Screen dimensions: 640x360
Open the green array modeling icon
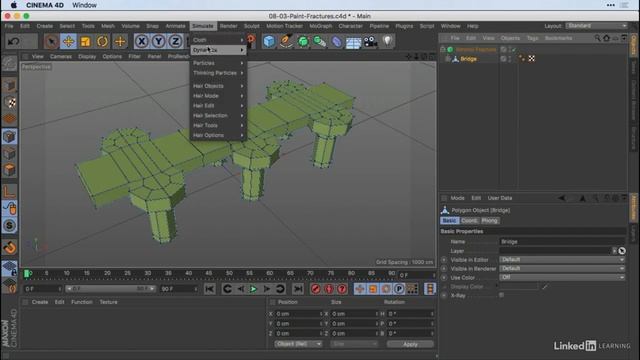point(320,41)
